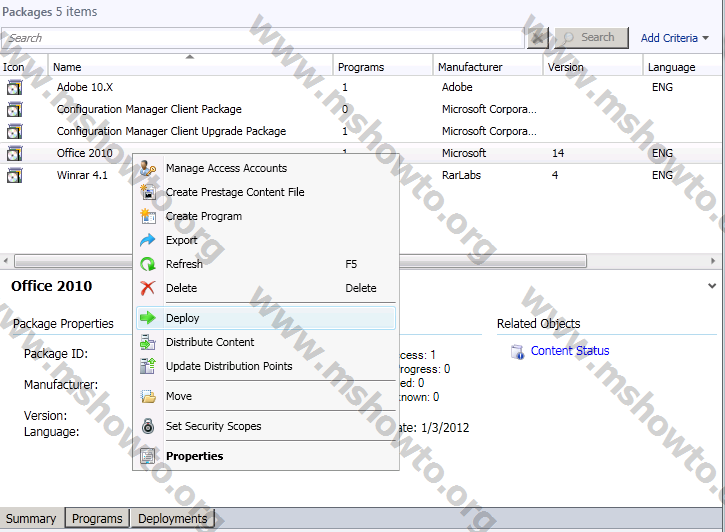Viewport: 725px width, 532px height.
Task: Click the Search button
Action: (x=591, y=37)
